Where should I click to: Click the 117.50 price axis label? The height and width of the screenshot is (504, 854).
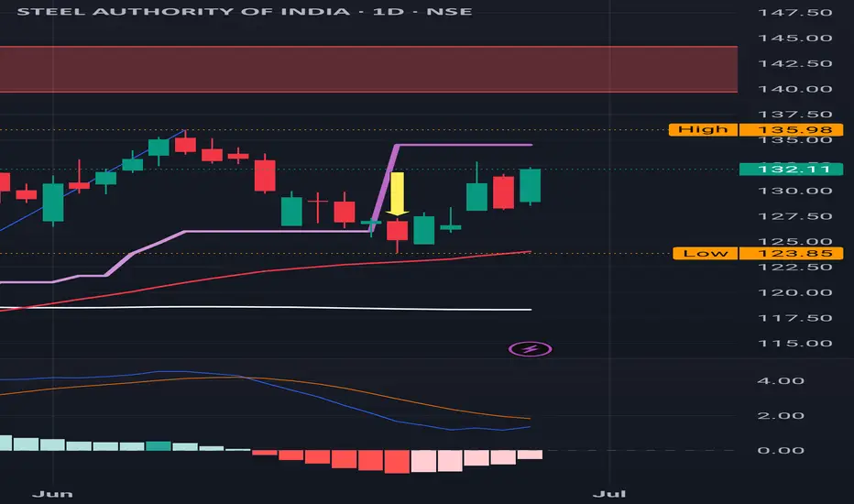pyautogui.click(x=795, y=318)
